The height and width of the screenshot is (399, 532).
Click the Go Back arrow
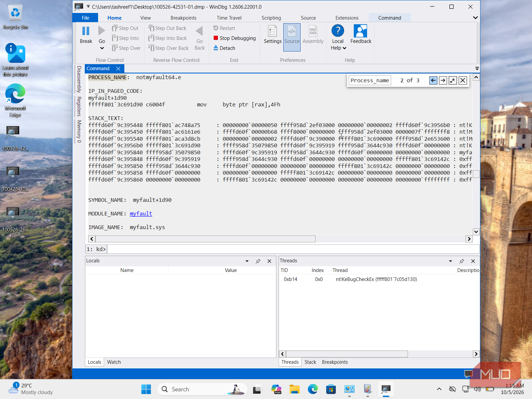199,31
